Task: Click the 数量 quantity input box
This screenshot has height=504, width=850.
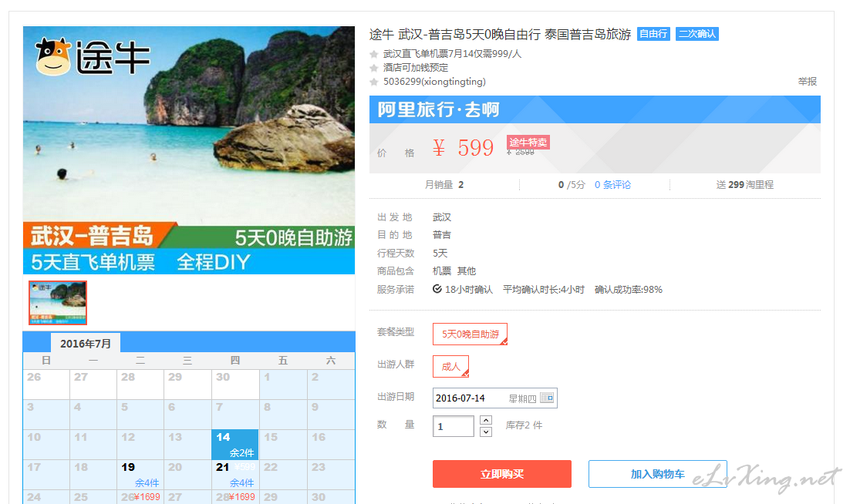Action: [x=454, y=426]
